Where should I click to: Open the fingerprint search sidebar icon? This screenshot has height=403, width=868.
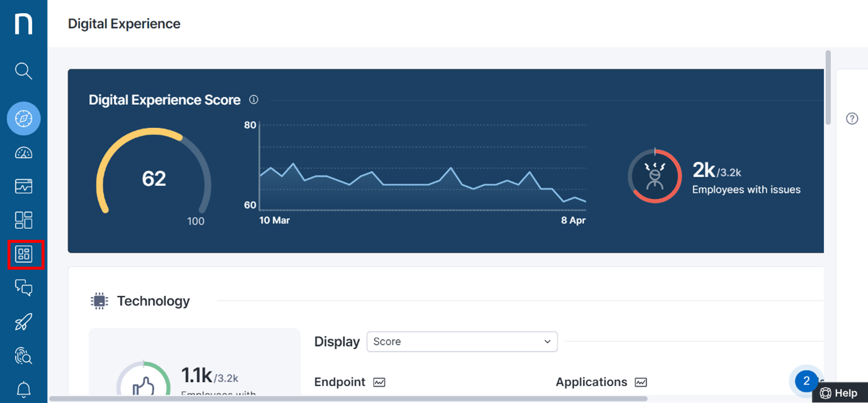click(x=24, y=356)
